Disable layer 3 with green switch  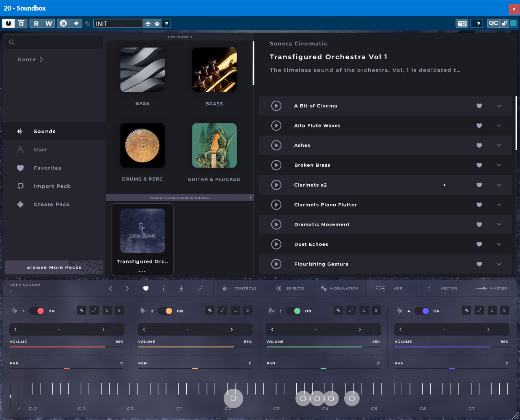tap(293, 311)
